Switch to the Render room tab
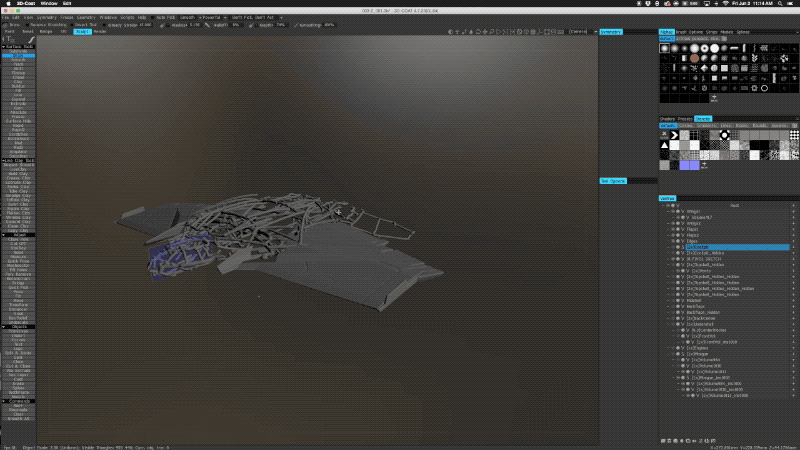Image resolution: width=800 pixels, height=450 pixels. [100, 32]
